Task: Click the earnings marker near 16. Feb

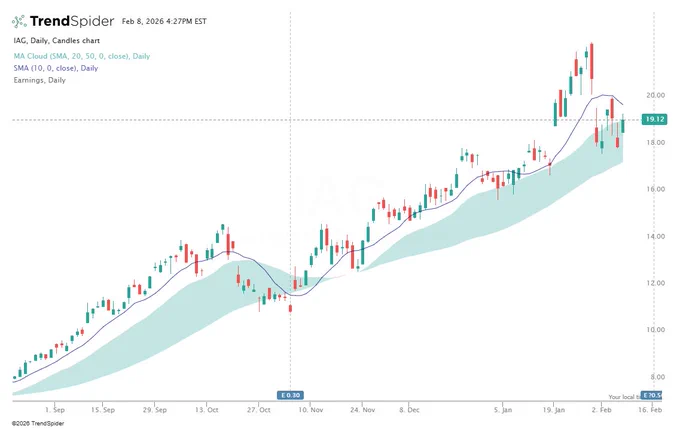Action: (651, 395)
